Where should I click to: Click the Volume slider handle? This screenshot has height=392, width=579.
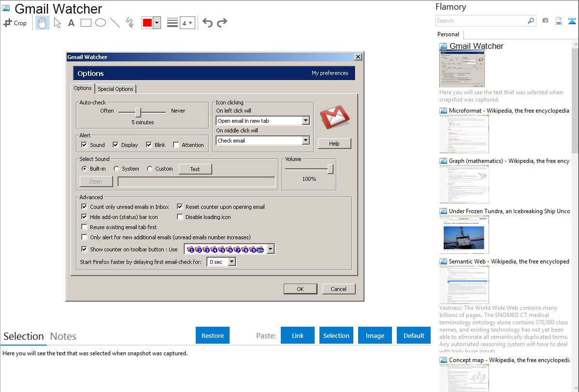[330, 169]
